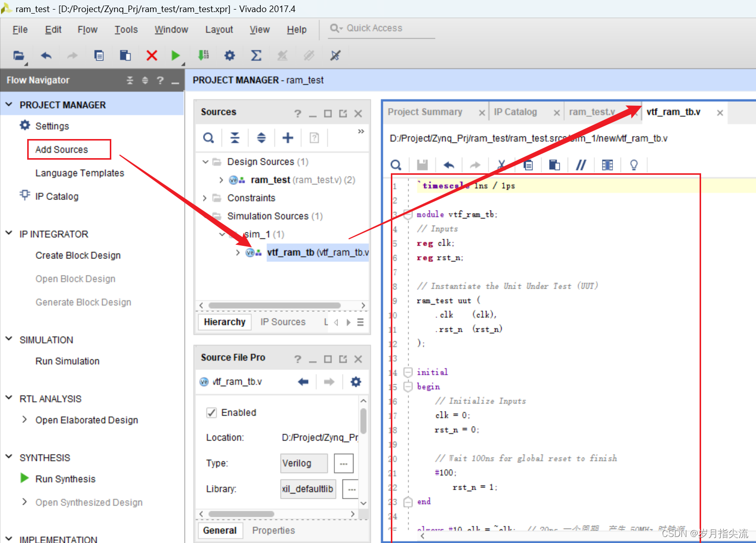Open the File menu
Screen dimensions: 756x543
20,30
